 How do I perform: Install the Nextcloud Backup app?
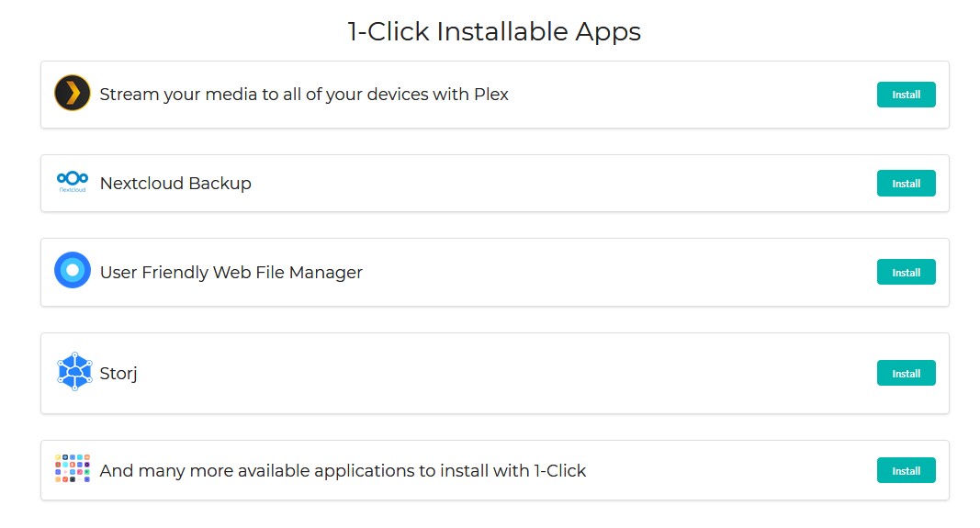pos(906,183)
